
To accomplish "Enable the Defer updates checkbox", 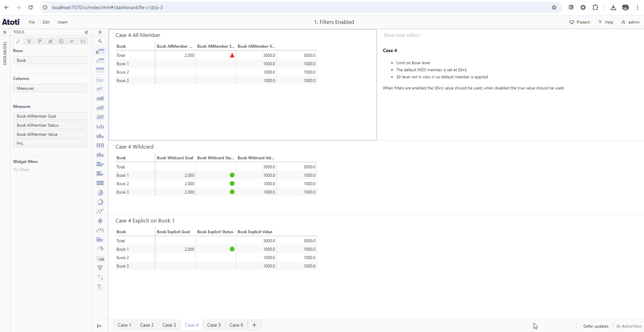I will click(578, 326).
